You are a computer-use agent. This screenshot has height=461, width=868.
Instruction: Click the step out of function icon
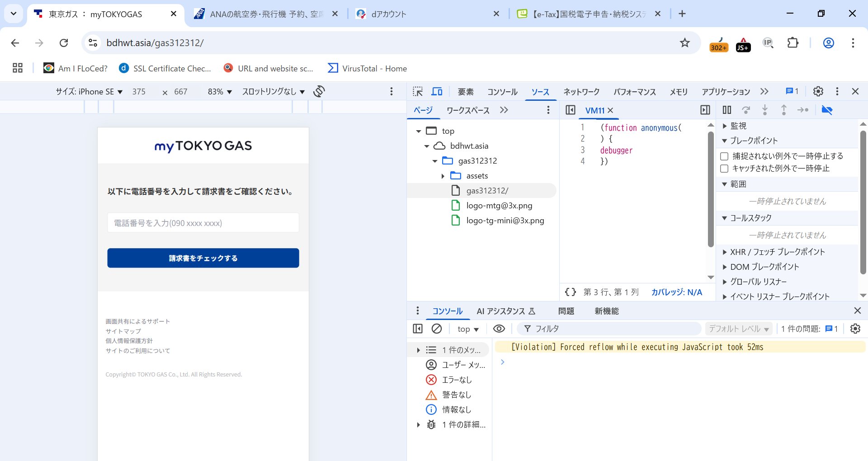[x=784, y=110]
